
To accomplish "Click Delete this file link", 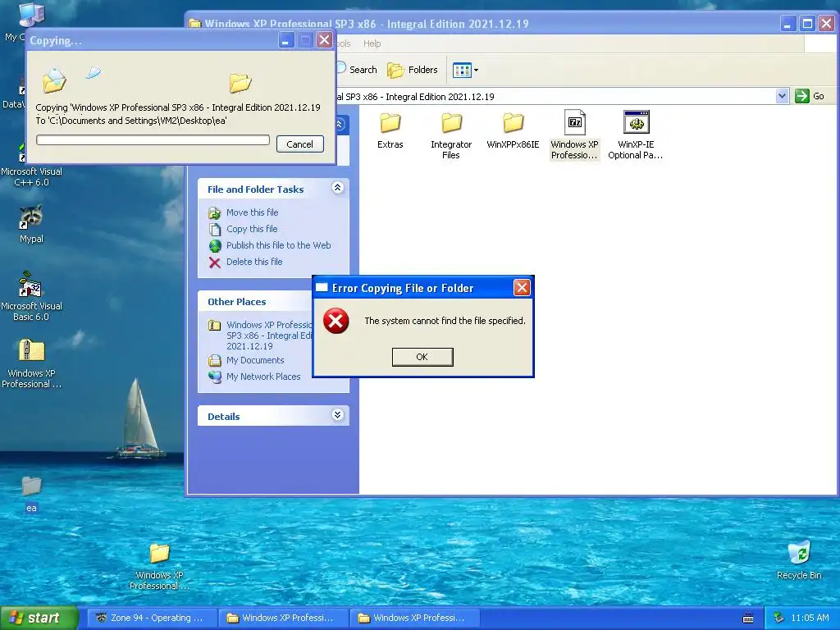I will [x=254, y=262].
